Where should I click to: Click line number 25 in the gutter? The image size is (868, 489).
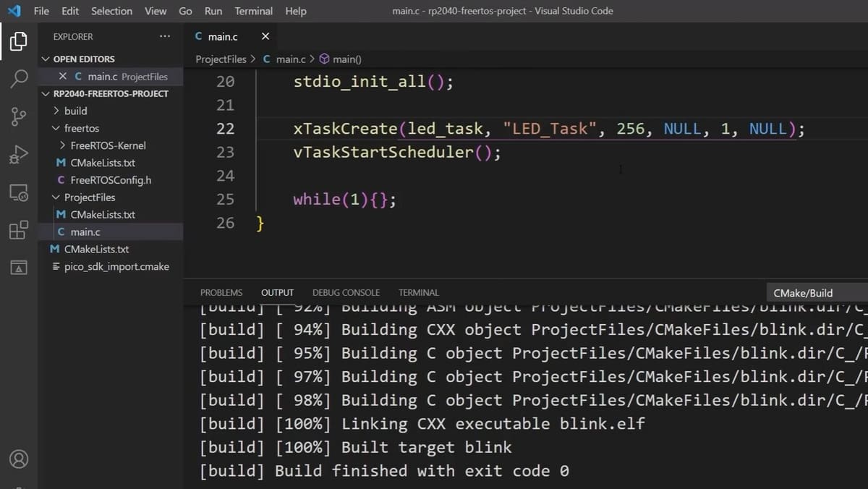(226, 199)
